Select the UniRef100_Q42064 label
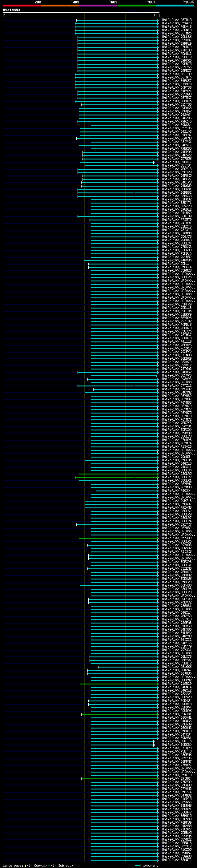The width and height of the screenshot is (197, 868). [x=176, y=115]
